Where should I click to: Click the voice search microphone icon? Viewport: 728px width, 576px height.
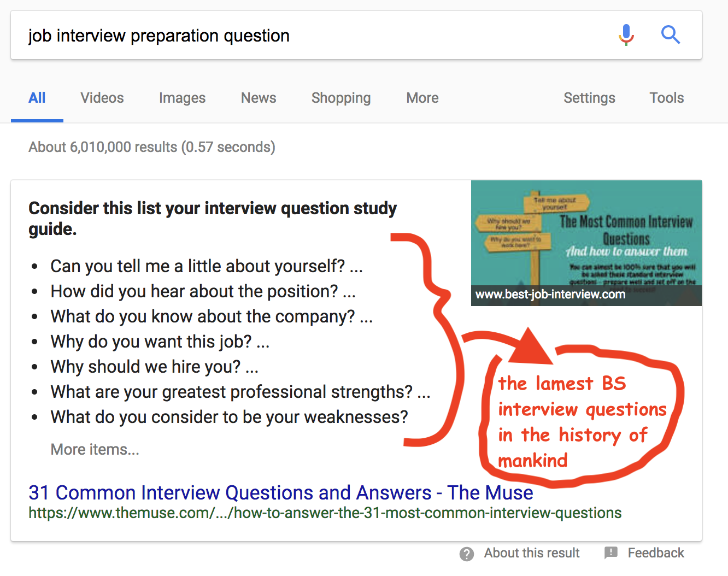(x=626, y=35)
